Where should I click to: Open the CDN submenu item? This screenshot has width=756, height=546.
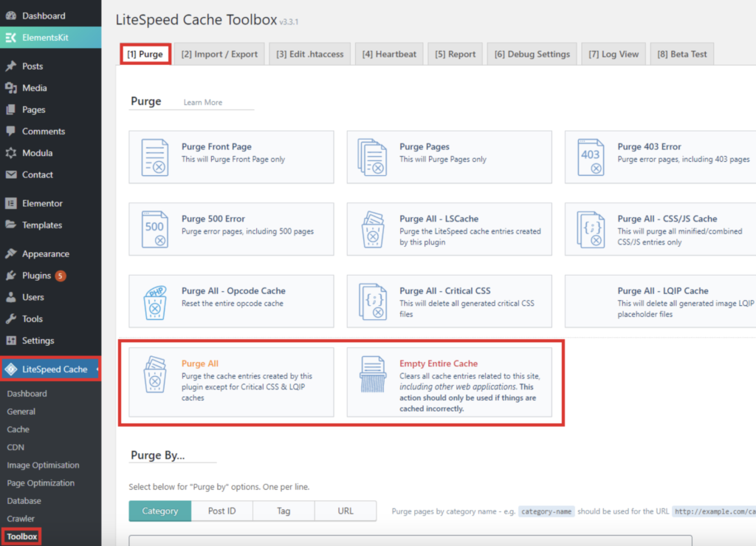coord(16,447)
